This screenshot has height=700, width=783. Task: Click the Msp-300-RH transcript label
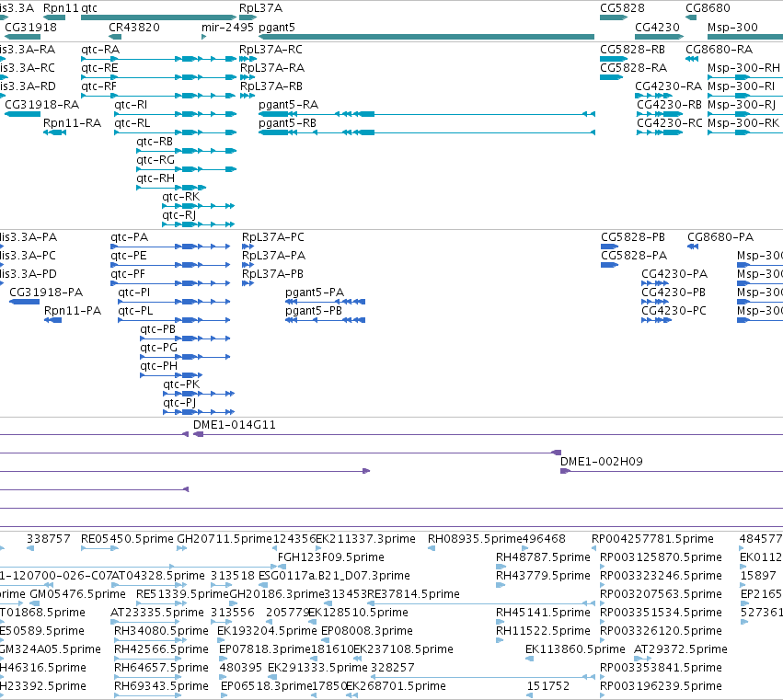pos(744,68)
